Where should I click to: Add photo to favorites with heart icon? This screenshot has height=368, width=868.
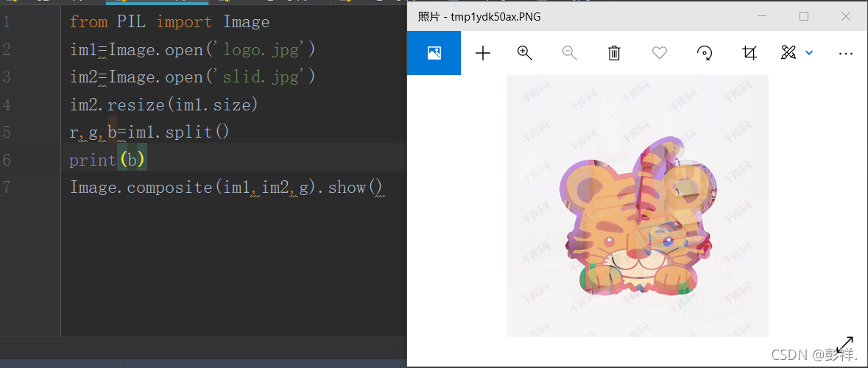coord(660,53)
